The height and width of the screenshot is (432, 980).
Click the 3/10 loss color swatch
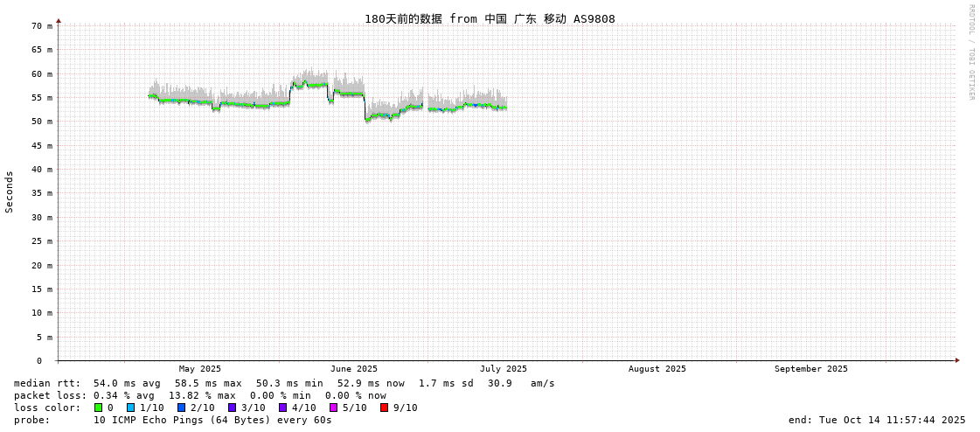coord(232,408)
